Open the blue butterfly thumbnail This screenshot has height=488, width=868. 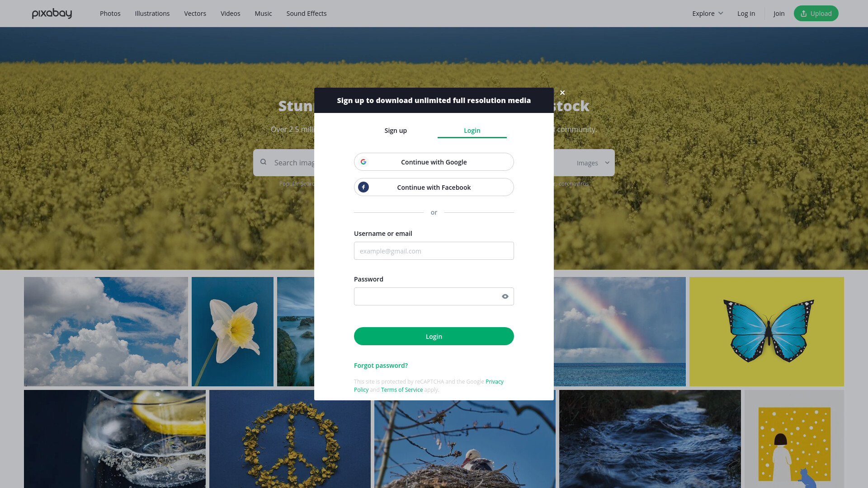click(767, 332)
